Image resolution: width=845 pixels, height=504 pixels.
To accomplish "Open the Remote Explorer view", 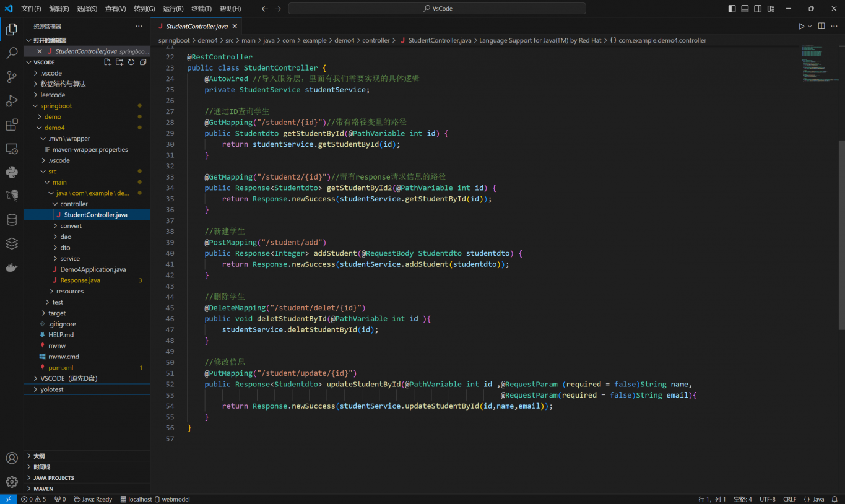I will (x=12, y=149).
